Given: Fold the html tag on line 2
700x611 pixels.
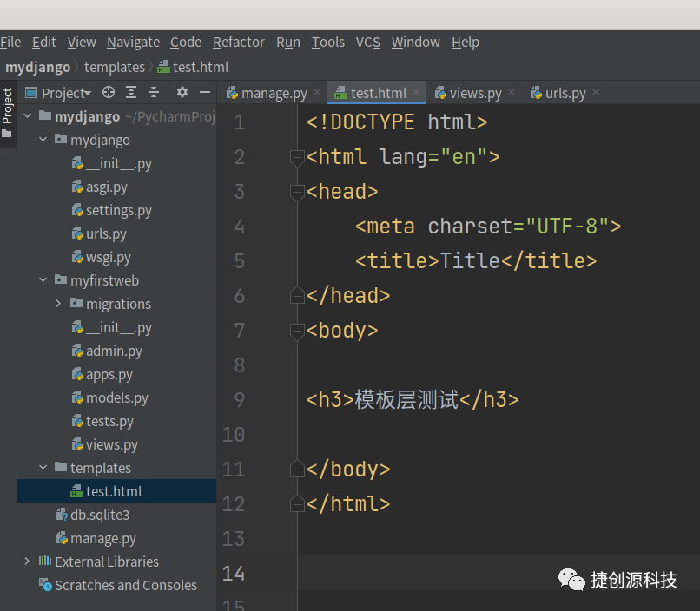Looking at the screenshot, I should (x=297, y=158).
